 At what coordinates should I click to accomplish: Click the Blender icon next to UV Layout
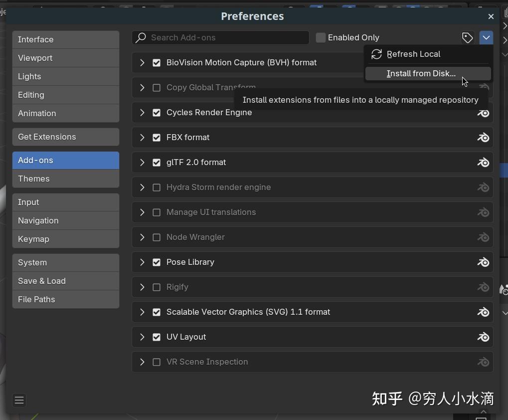483,337
